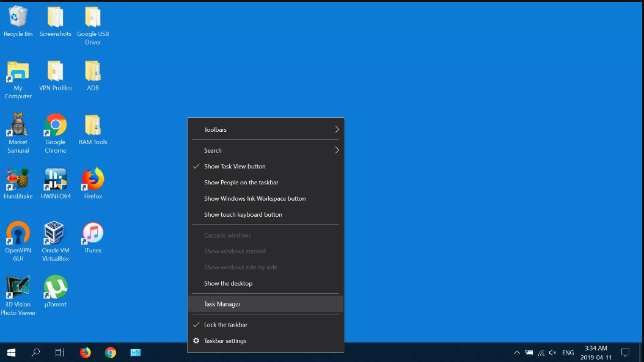644x362 pixels.
Task: Open the blue window app pinned on taskbar
Action: pyautogui.click(x=136, y=353)
